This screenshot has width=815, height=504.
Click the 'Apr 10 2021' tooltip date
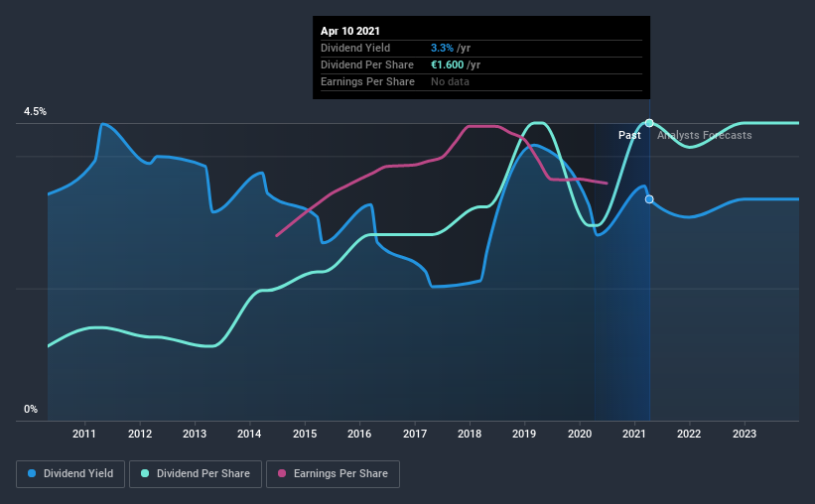point(350,31)
